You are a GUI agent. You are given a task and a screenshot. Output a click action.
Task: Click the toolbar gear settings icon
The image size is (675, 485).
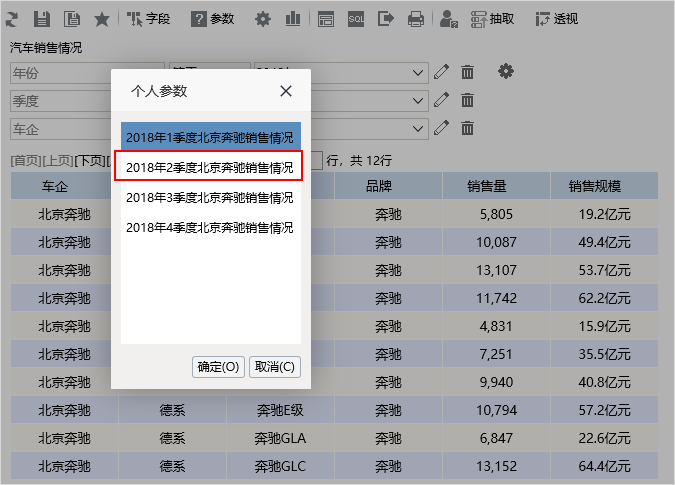coord(263,19)
